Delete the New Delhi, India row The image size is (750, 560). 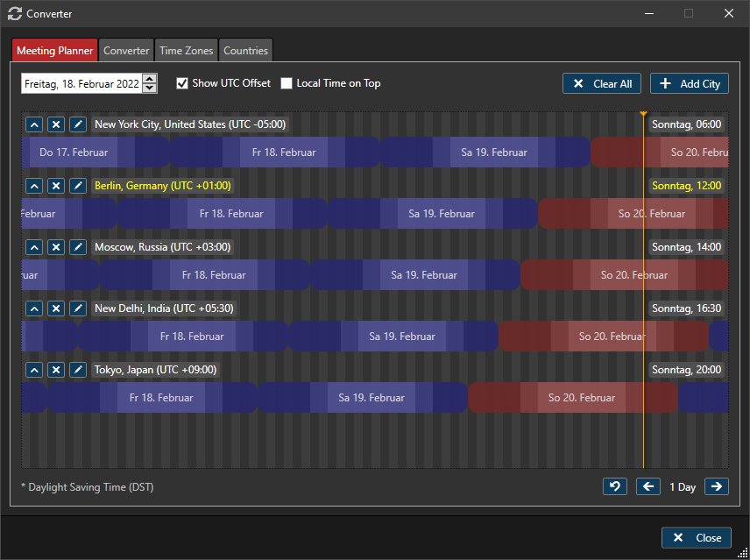pyautogui.click(x=55, y=308)
